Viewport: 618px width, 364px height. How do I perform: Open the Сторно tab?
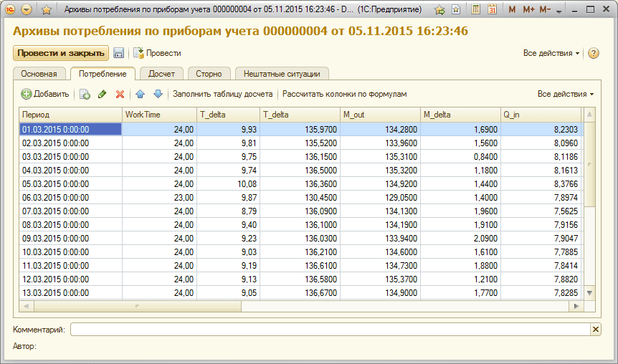click(x=209, y=74)
